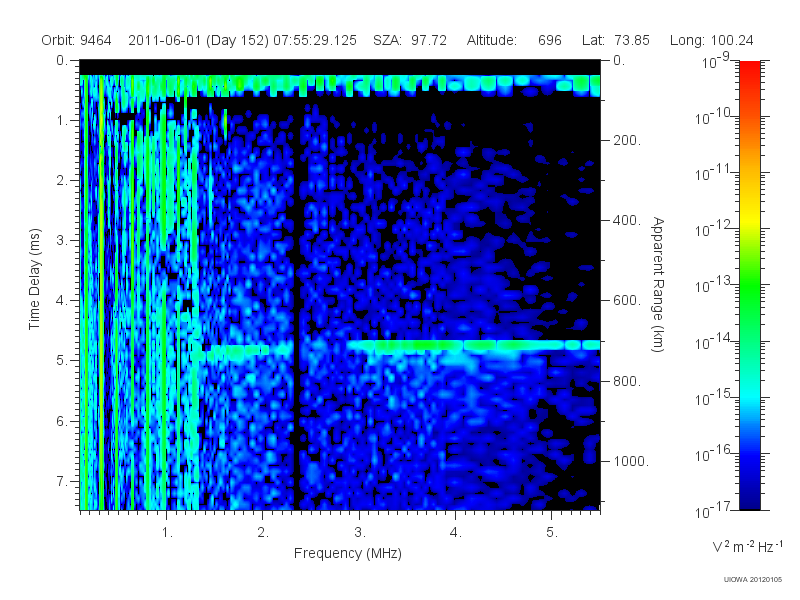
Task: Click the bright horizontal echo line near 4 MHz
Action: click(x=473, y=345)
